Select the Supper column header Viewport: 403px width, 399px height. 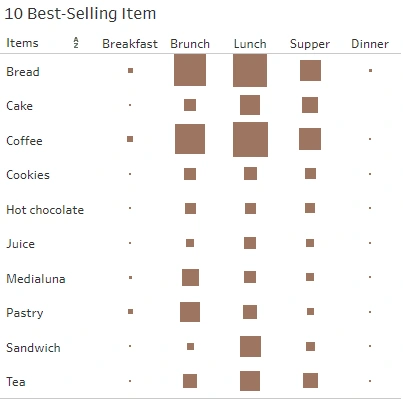coord(310,44)
